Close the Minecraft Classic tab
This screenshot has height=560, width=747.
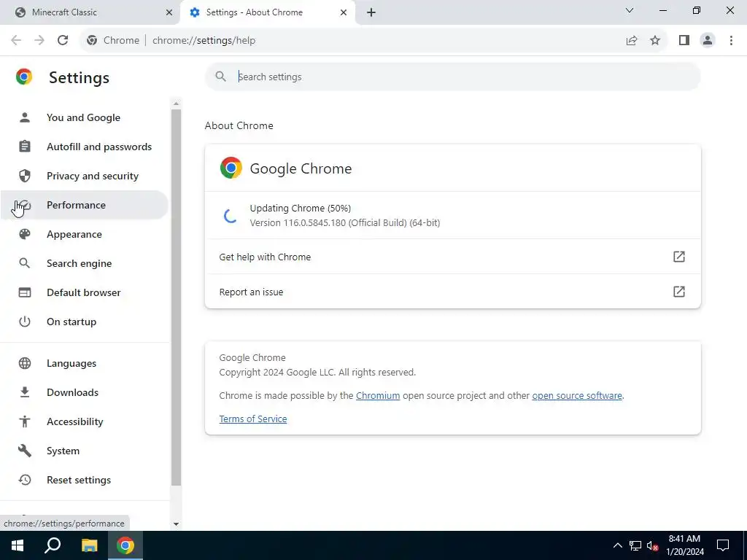coord(169,12)
